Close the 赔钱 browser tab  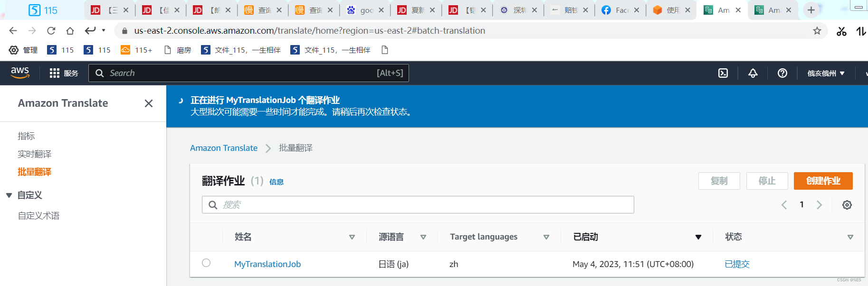[585, 10]
